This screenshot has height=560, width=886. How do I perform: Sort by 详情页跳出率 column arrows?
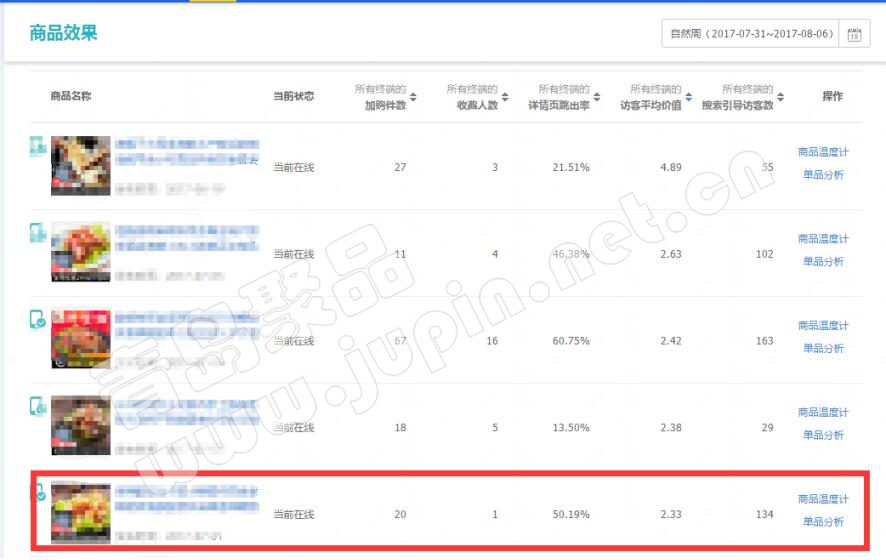(x=597, y=97)
